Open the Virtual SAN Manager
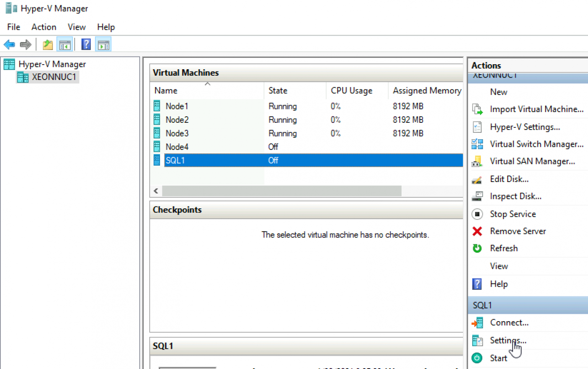The width and height of the screenshot is (588, 369). [x=532, y=161]
